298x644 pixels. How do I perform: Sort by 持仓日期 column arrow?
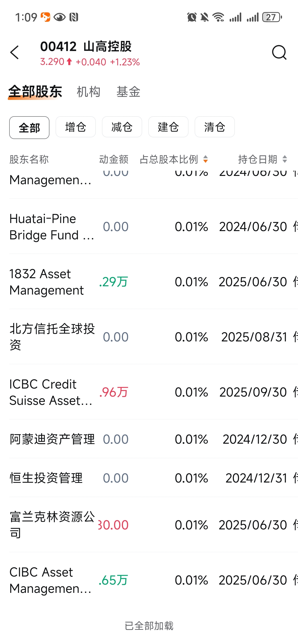click(x=285, y=159)
